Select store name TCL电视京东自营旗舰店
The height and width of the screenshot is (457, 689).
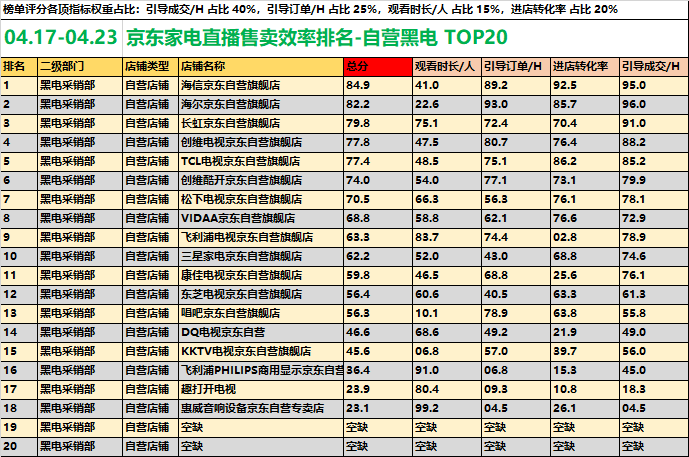[240, 161]
